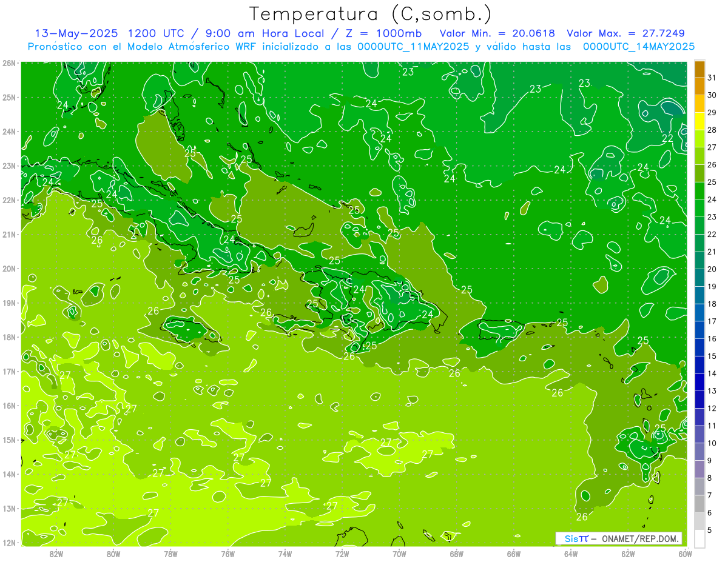
Task: Click the 62W longitude axis label
Action: tap(628, 554)
